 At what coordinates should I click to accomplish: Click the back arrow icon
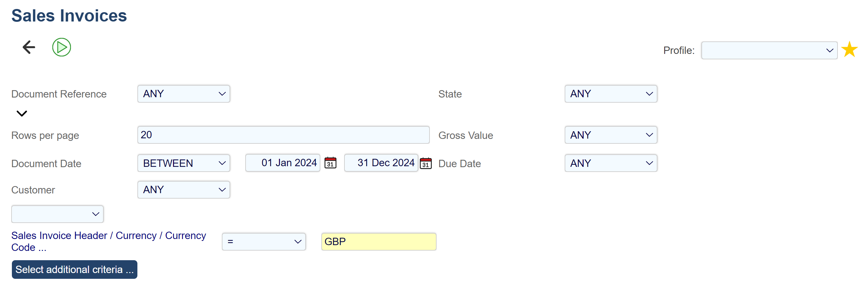point(29,47)
